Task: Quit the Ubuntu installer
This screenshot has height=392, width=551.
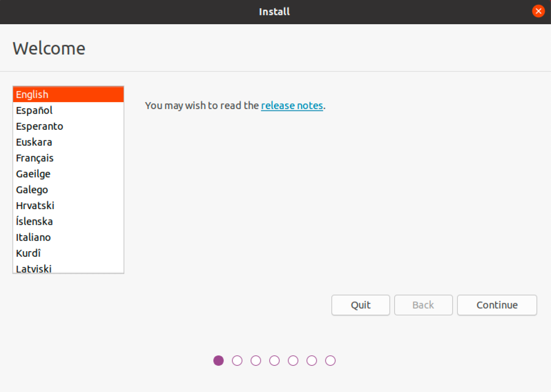Action: 361,305
